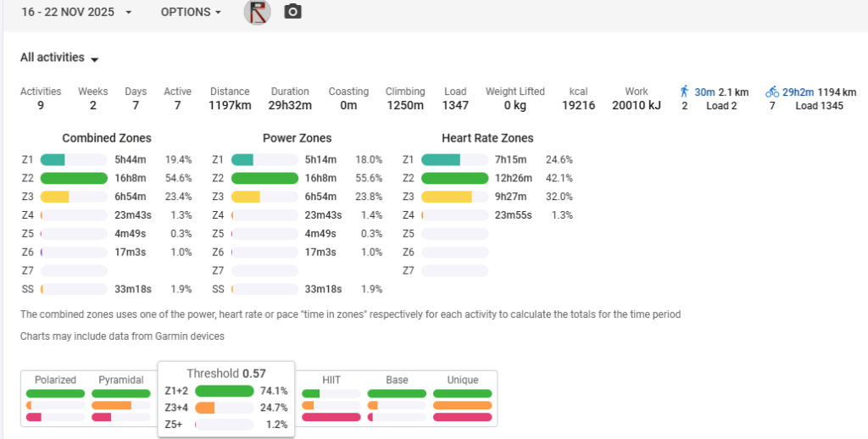Click the green Z1+2 bar in Threshold

(225, 392)
